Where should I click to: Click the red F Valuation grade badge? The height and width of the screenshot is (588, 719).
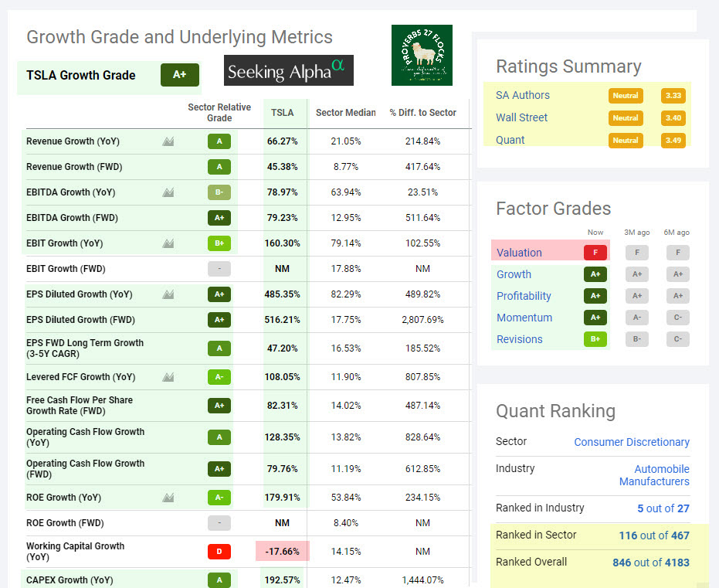point(595,253)
